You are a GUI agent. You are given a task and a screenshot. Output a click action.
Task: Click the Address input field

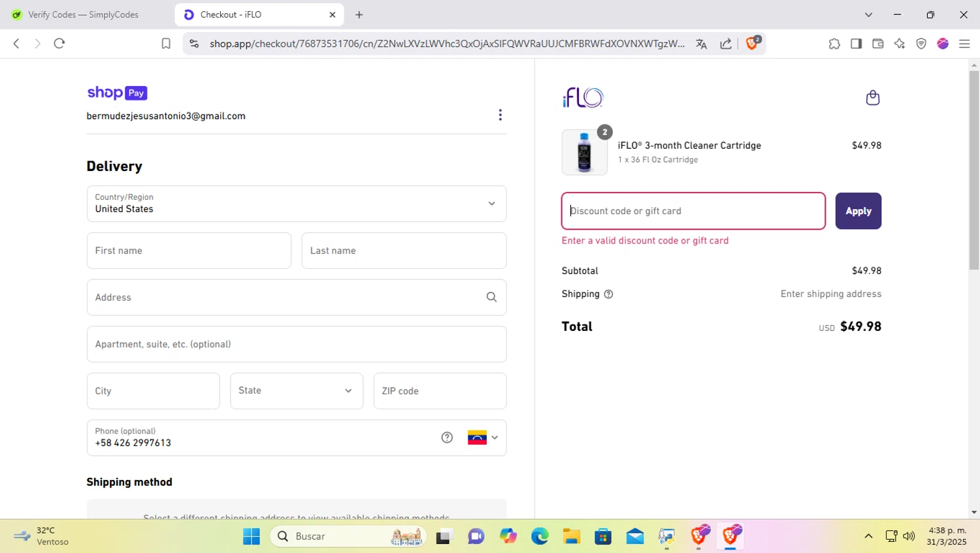[x=297, y=297]
